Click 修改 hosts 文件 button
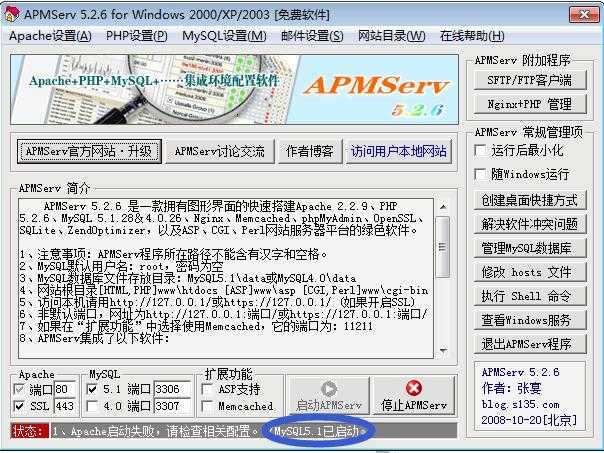This screenshot has height=453, width=604. [530, 272]
